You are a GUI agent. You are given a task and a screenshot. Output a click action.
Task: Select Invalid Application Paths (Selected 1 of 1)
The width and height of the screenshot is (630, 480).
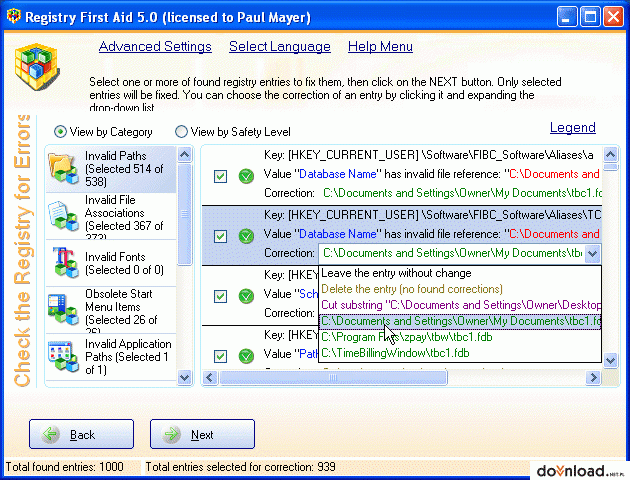point(128,357)
